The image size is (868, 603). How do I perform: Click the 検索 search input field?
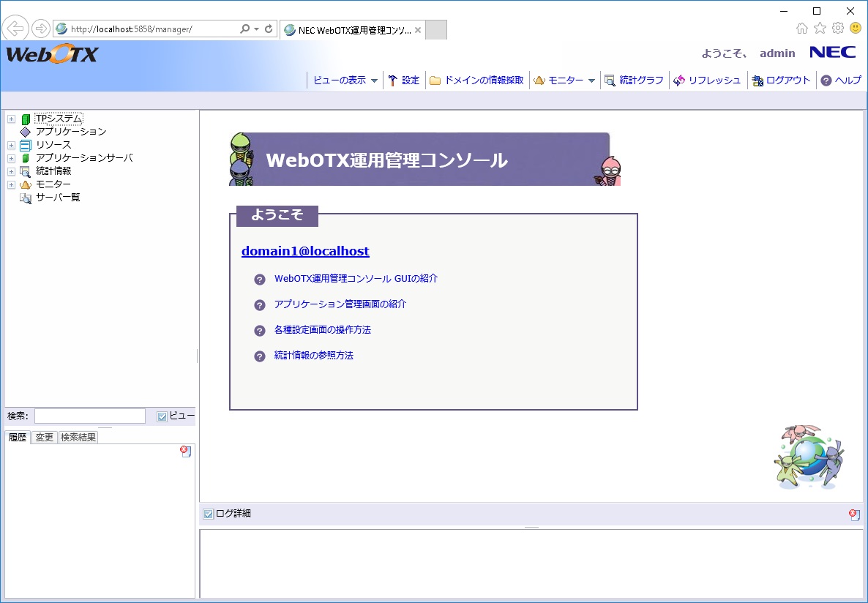click(x=89, y=416)
